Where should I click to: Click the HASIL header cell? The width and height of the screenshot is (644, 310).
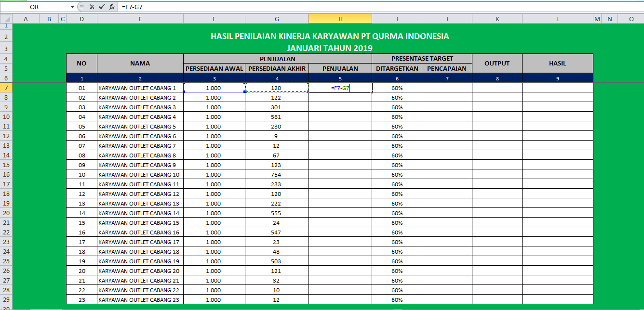[557, 63]
